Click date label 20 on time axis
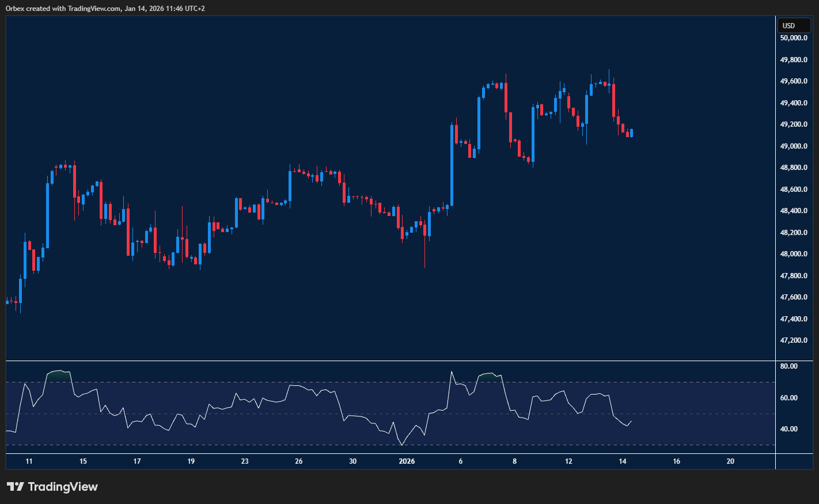The width and height of the screenshot is (819, 504). [x=730, y=461]
